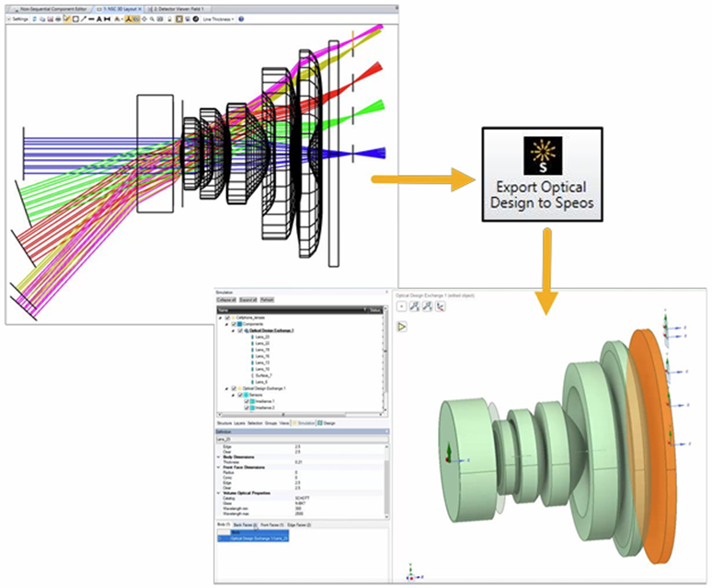Select the text A annotation tool
The image size is (712, 588).
tap(99, 19)
